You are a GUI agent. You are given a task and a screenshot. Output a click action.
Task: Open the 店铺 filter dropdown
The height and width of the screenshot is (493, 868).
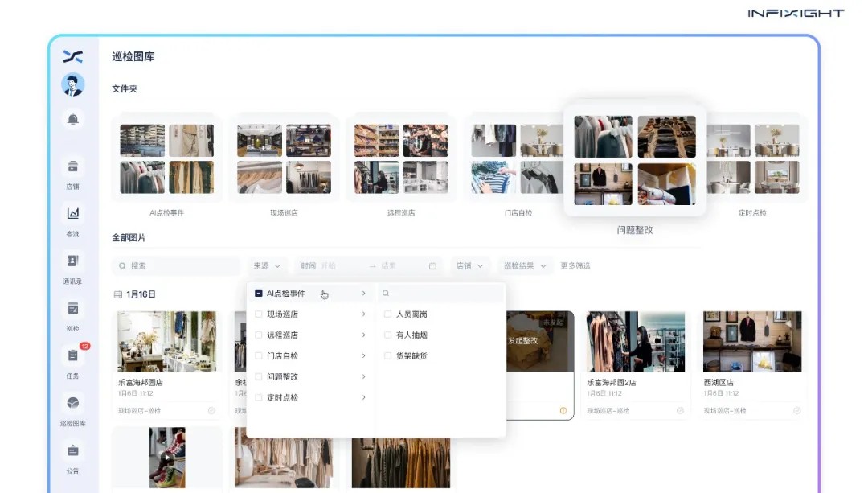pyautogui.click(x=469, y=266)
